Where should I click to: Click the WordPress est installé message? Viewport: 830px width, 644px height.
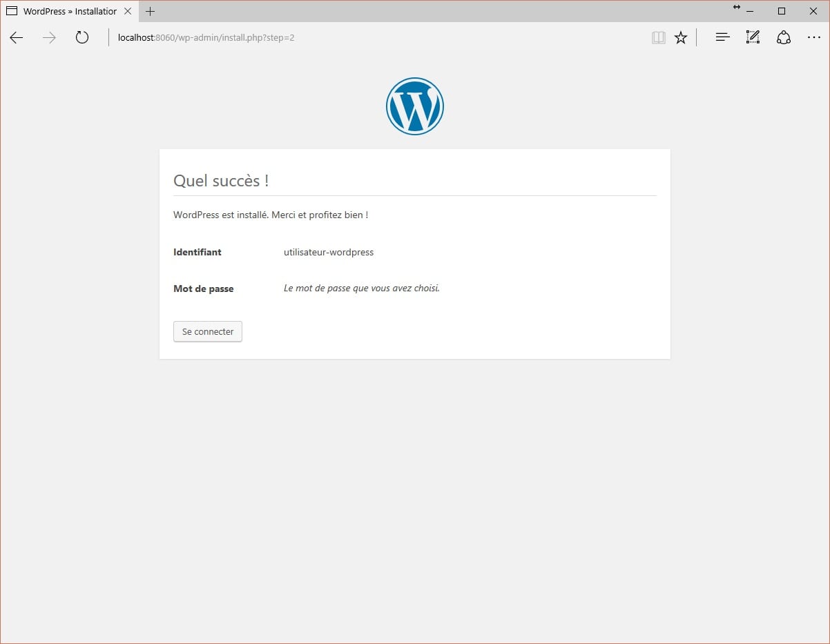(x=271, y=215)
